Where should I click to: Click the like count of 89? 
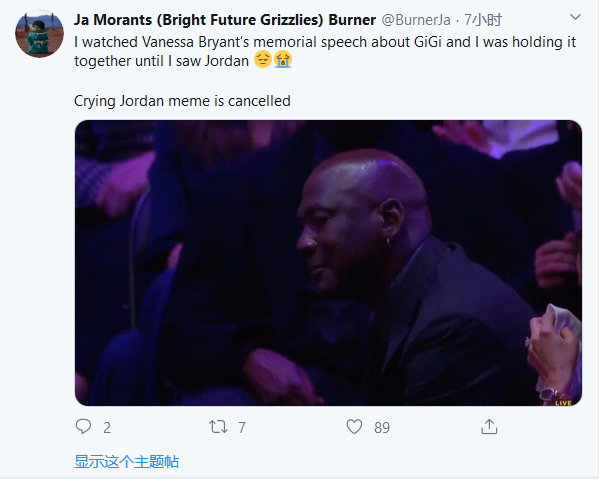click(x=381, y=428)
